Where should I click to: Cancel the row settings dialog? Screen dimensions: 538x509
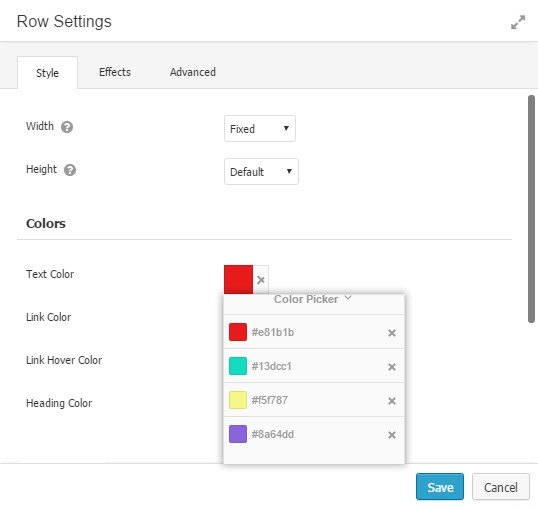point(501,487)
